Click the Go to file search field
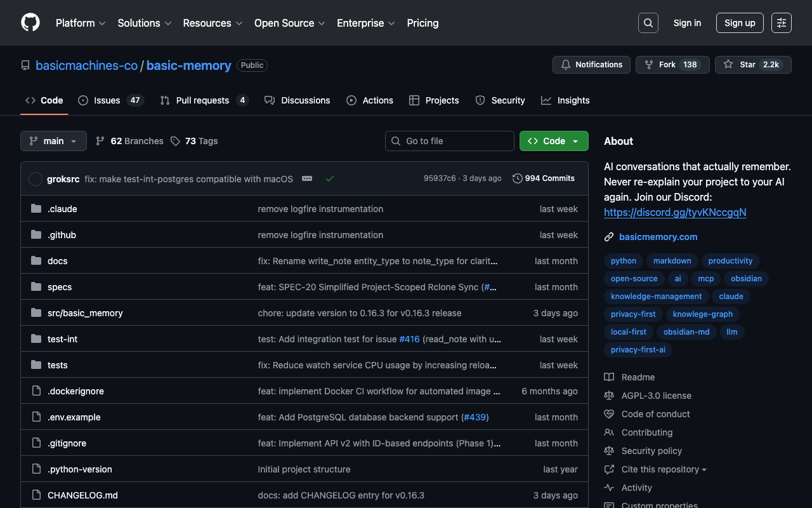Image resolution: width=812 pixels, height=508 pixels. pos(449,141)
